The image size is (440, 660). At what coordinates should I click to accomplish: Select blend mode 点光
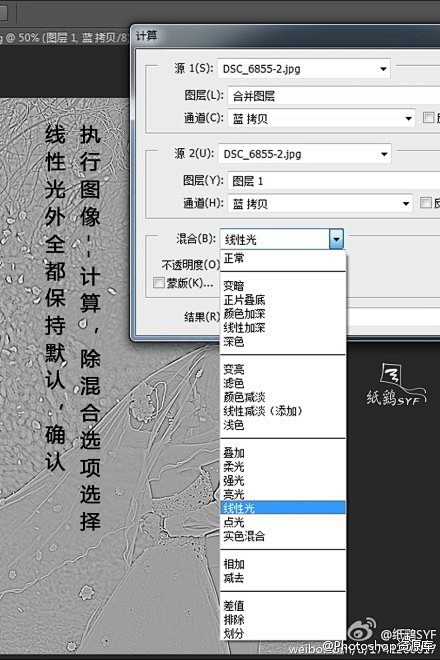pos(283,522)
